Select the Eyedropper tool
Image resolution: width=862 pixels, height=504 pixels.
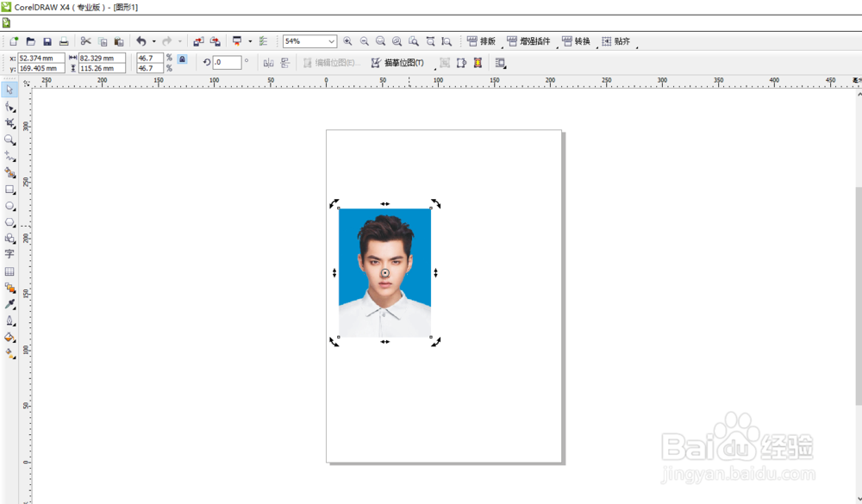[x=9, y=304]
